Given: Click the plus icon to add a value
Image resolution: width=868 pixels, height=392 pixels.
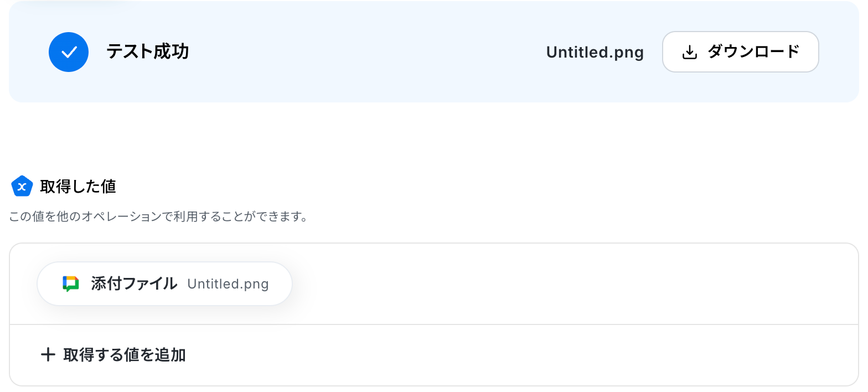Looking at the screenshot, I should point(48,355).
